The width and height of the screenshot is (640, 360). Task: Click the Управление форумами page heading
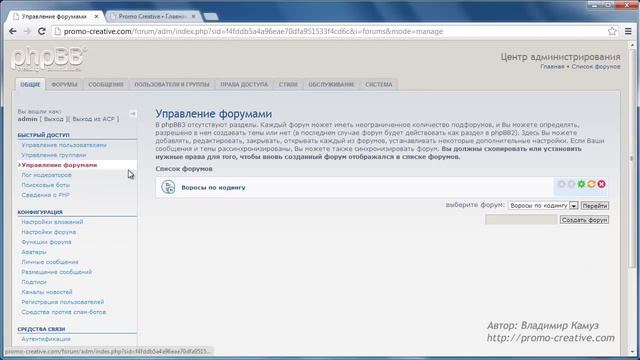pos(213,114)
